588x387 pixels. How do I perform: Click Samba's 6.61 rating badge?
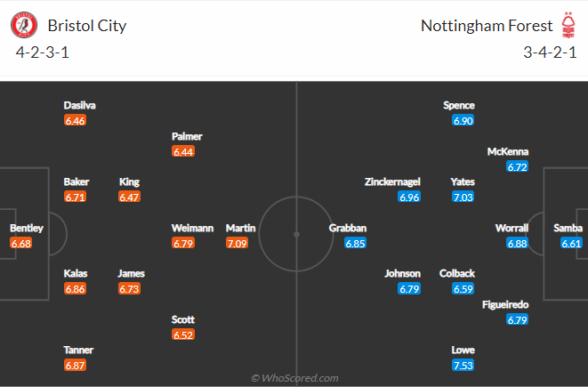[x=571, y=244]
